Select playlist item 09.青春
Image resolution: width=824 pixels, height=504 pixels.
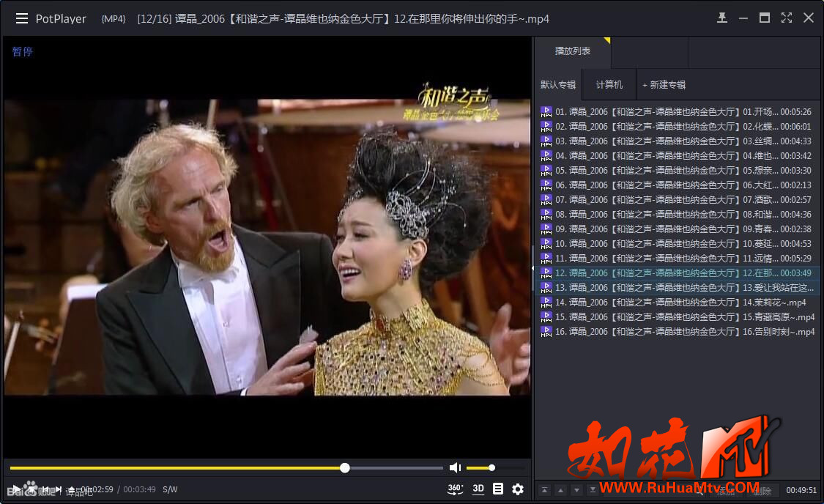pyautogui.click(x=678, y=229)
